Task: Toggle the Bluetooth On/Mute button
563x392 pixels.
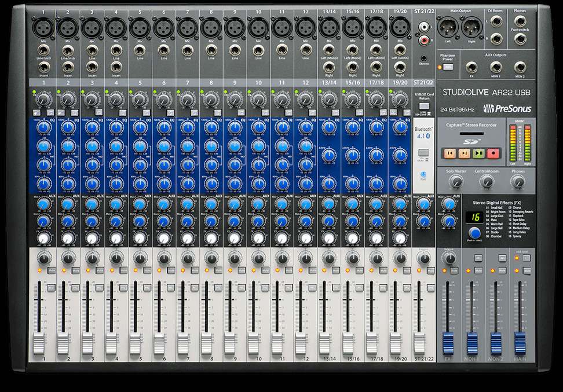Action: point(423,152)
